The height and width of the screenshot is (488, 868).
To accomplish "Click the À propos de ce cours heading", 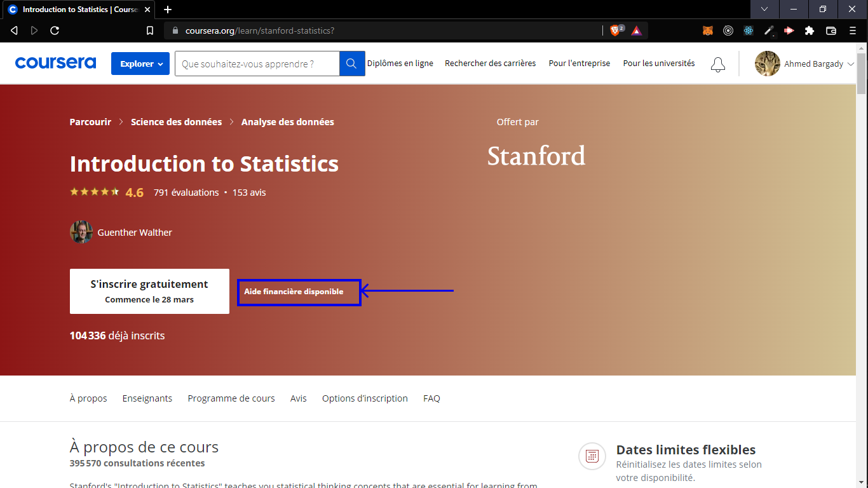I will 144,447.
